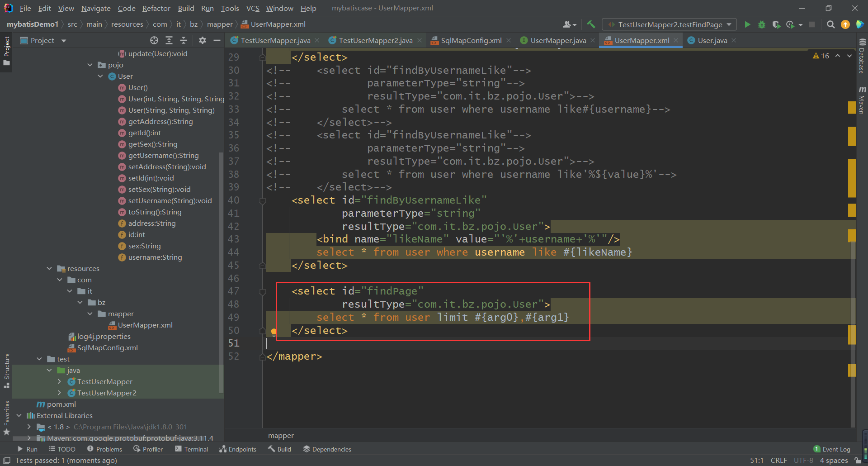Run the TestUserMapper2.testFindPage configuration

pyautogui.click(x=747, y=24)
